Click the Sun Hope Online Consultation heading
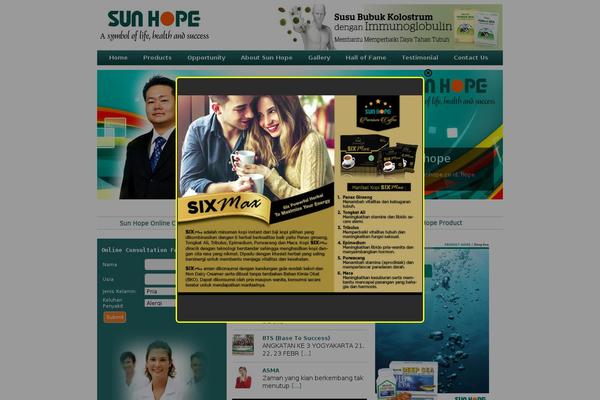600x400 pixels. (148, 223)
